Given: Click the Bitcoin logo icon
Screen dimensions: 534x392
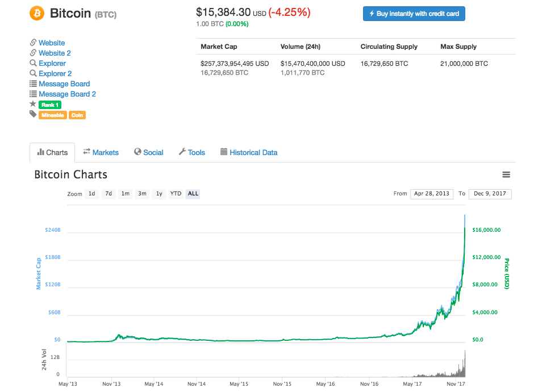Looking at the screenshot, I should (36, 13).
